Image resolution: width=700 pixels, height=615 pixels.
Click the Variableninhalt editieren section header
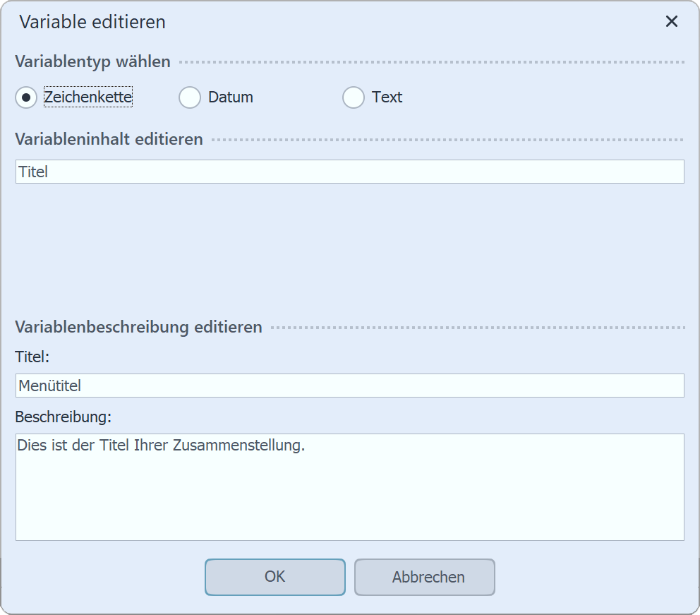(108, 139)
